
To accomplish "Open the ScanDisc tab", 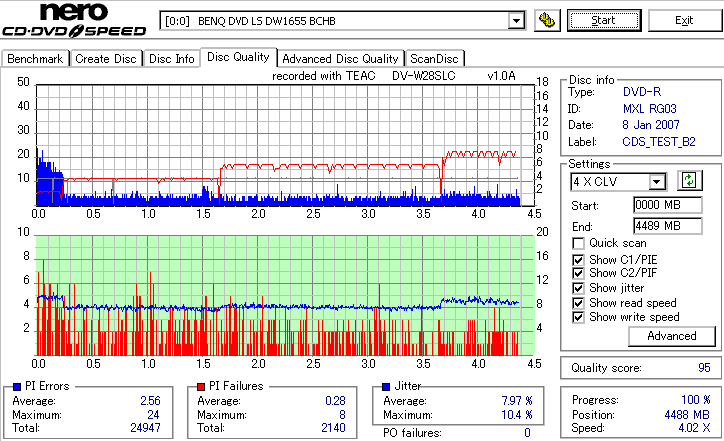I will click(x=434, y=59).
